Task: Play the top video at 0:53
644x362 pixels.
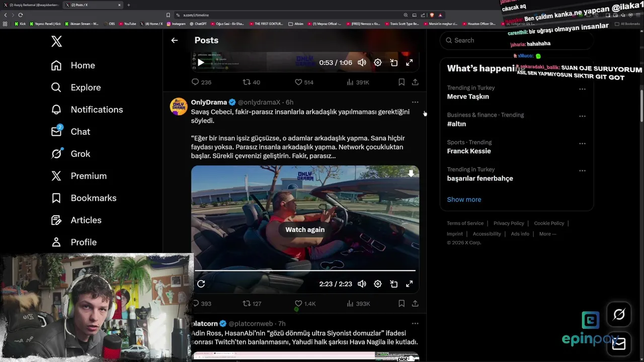Action: 201,63
